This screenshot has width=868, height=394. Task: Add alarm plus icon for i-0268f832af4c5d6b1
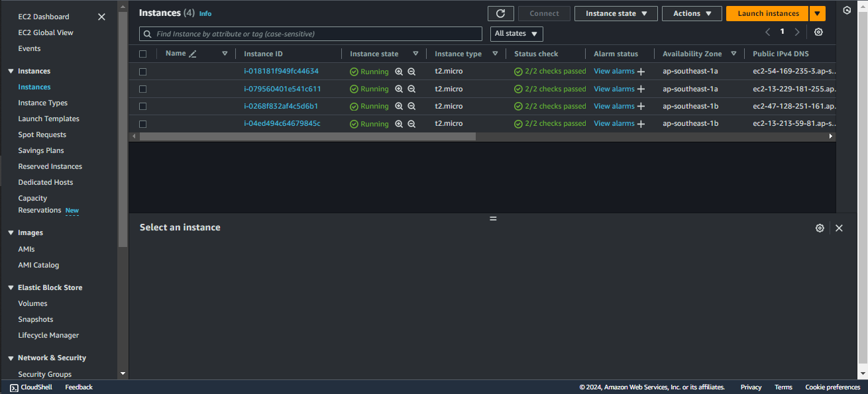(x=641, y=106)
